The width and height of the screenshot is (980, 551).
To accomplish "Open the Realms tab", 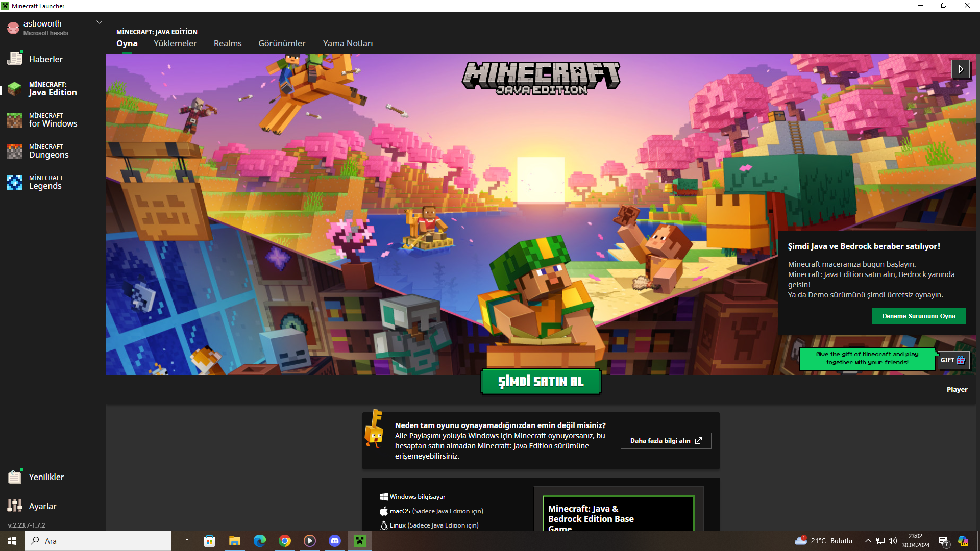I will (x=228, y=44).
